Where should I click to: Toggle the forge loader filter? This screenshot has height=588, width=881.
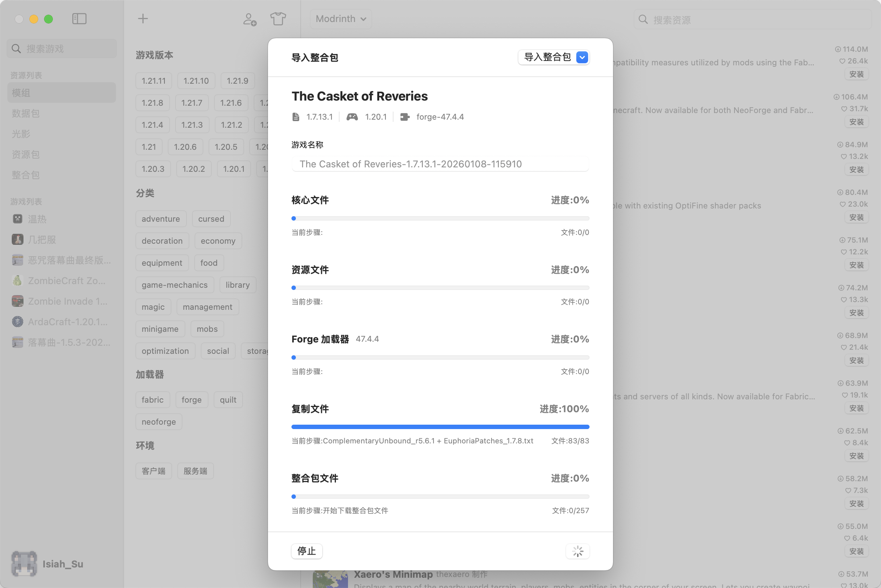pos(191,400)
